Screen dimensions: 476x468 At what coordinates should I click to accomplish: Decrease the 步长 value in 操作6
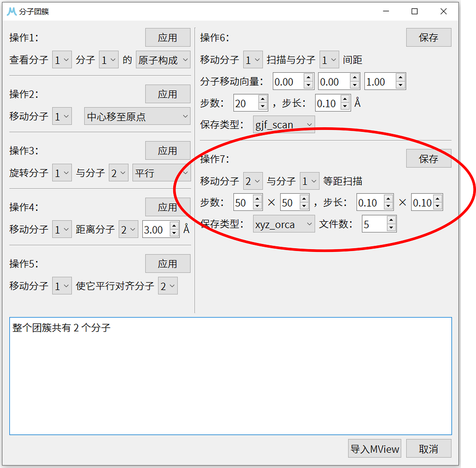coord(345,106)
